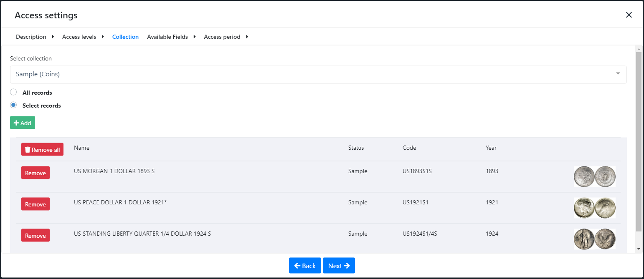The image size is (644, 279).
Task: Click the arrow after the Description step
Action: click(53, 37)
